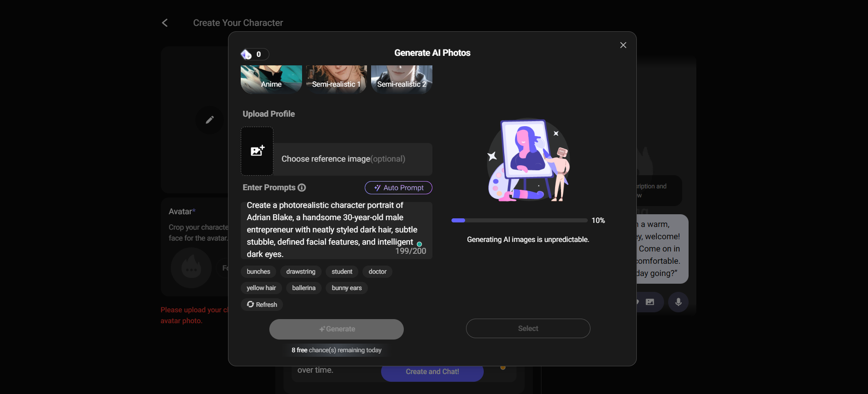Click the generation progress bar
This screenshot has height=394, width=868.
click(520, 220)
